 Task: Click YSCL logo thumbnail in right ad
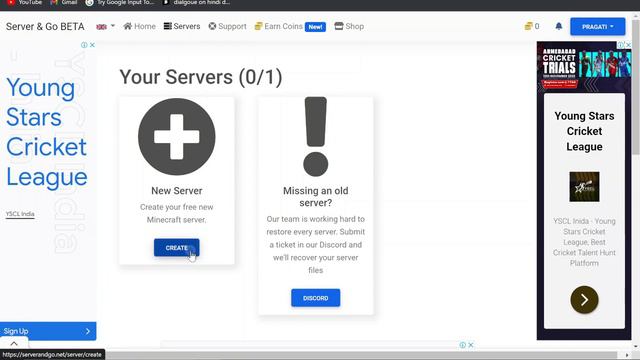click(584, 187)
